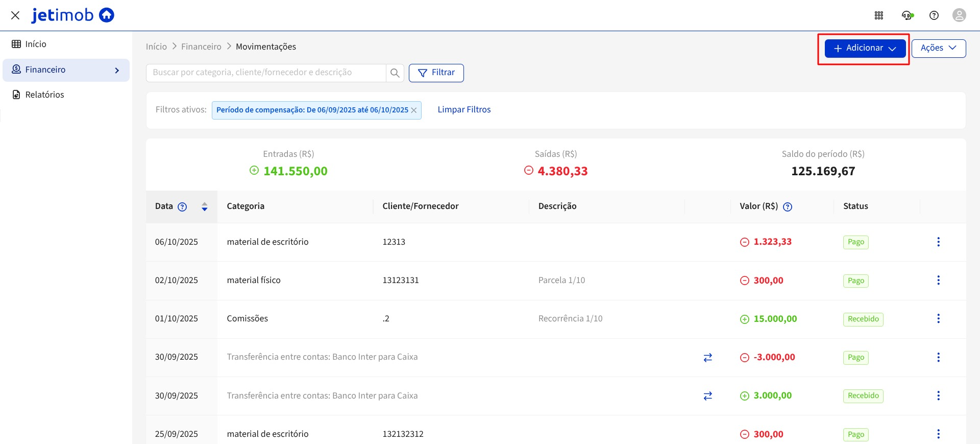980x444 pixels.
Task: Click the help icon next to Data column
Action: pyautogui.click(x=182, y=207)
